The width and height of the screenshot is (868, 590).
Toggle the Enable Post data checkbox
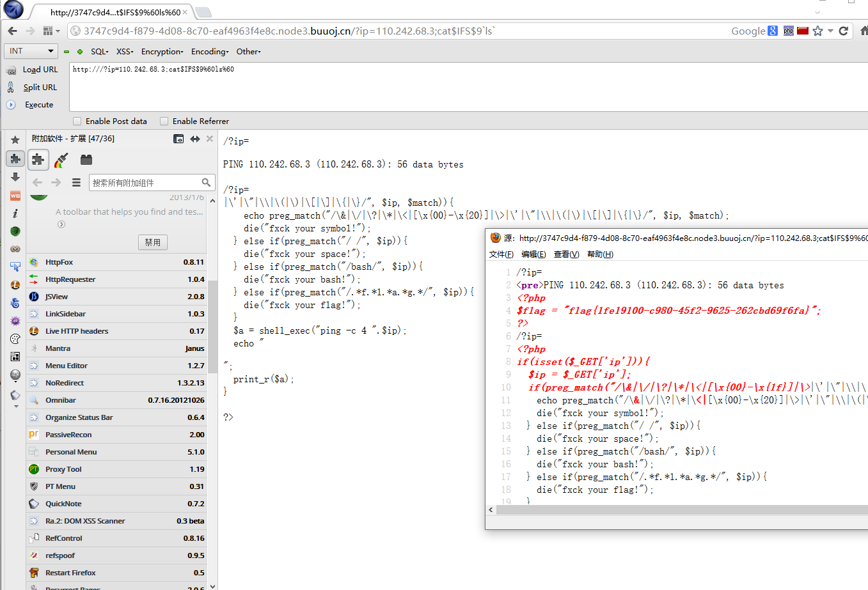coord(77,121)
